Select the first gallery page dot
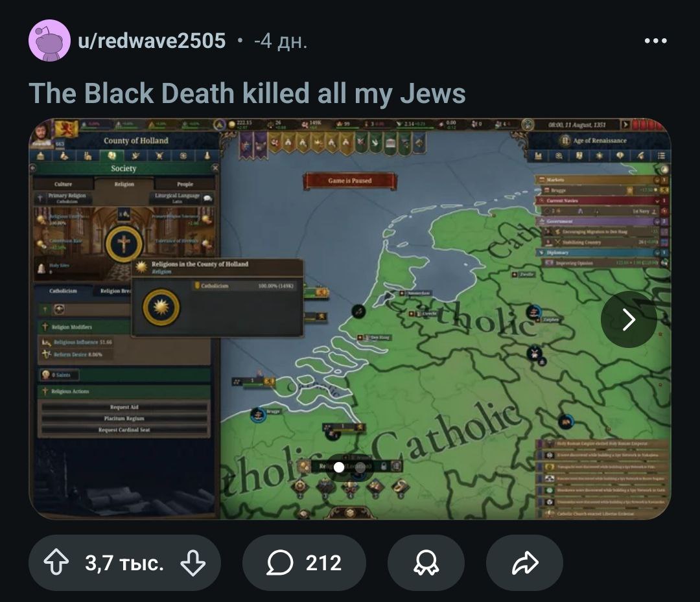The image size is (700, 602). [x=339, y=467]
